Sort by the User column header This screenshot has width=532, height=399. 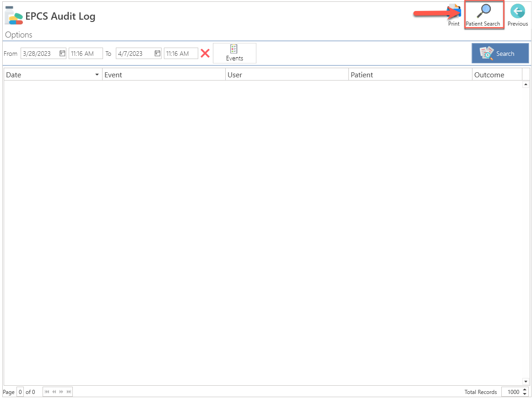287,75
